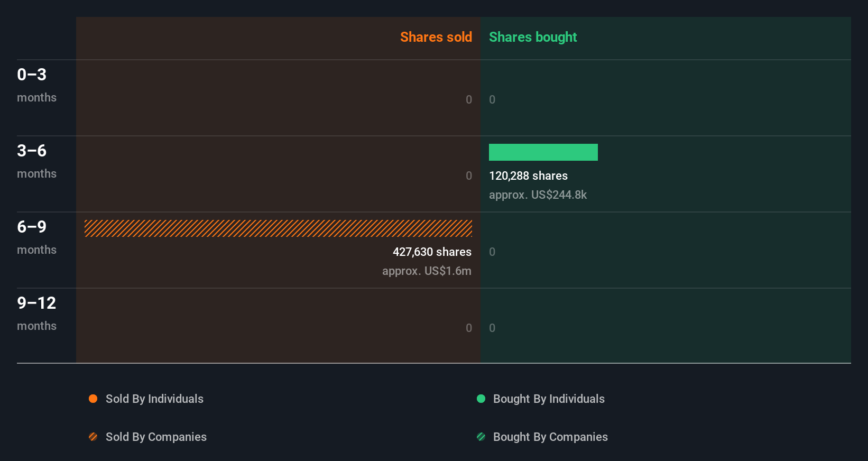Click the Sold By Companies legend label
The width and height of the screenshot is (868, 461).
pos(156,437)
